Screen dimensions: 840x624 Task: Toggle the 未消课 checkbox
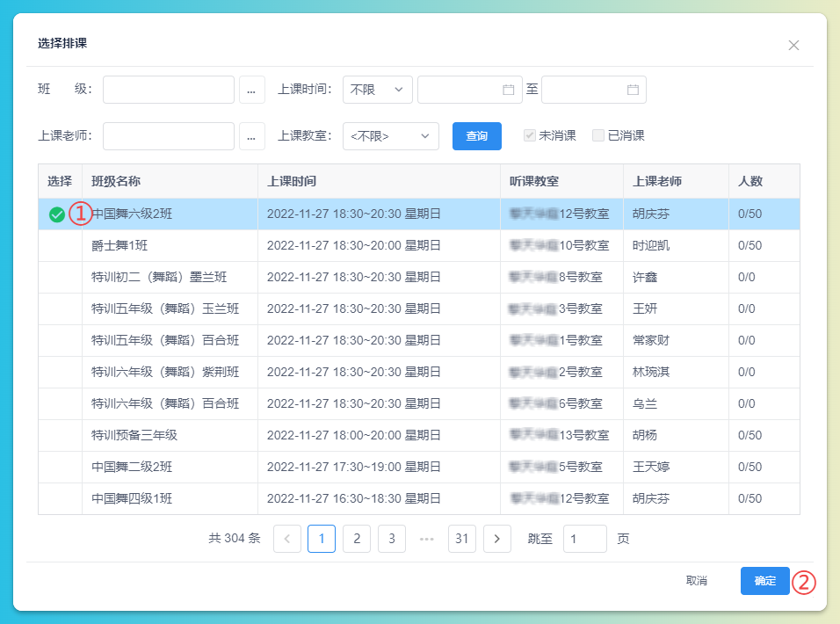click(x=530, y=135)
